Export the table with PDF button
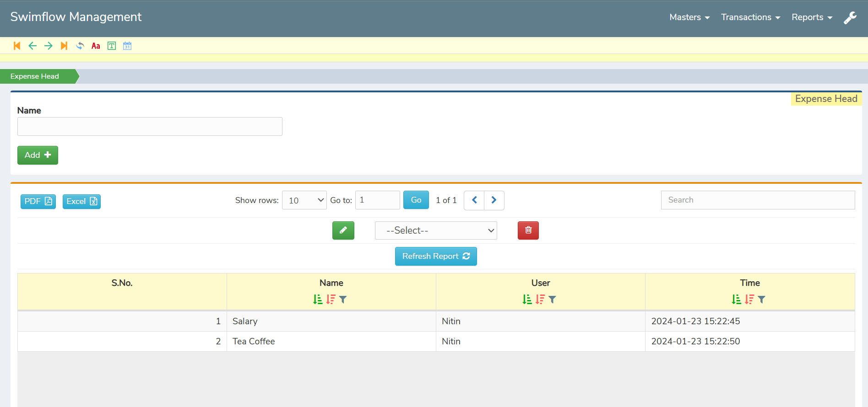 coord(38,201)
